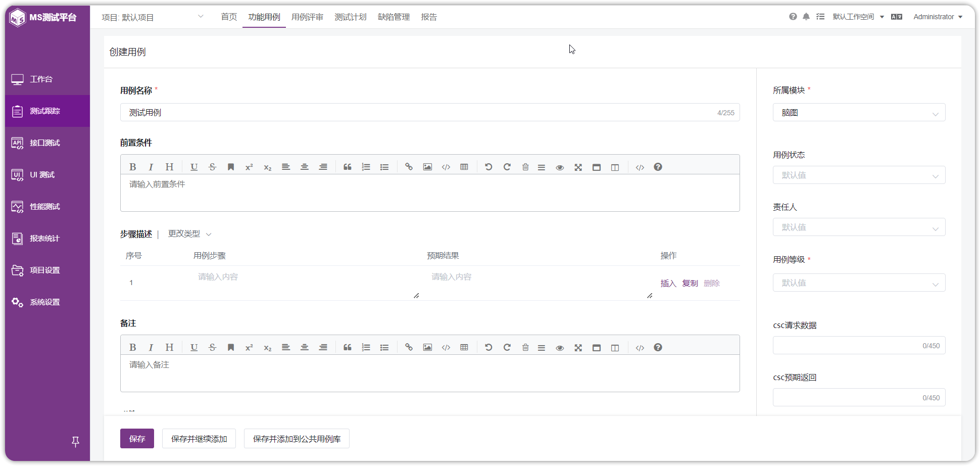This screenshot has width=980, height=466.
Task: Toggle fullscreen mode in the 备注 editor
Action: tap(578, 347)
